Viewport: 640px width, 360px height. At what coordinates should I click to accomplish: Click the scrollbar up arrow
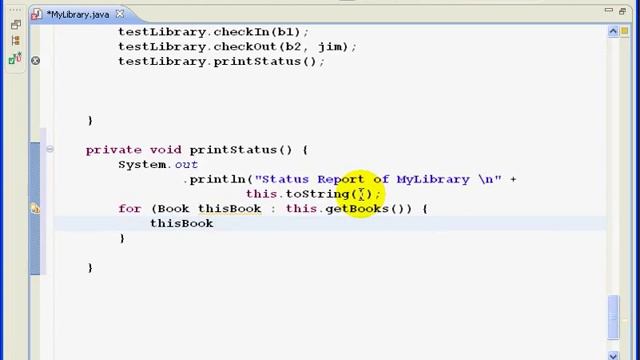click(613, 31)
